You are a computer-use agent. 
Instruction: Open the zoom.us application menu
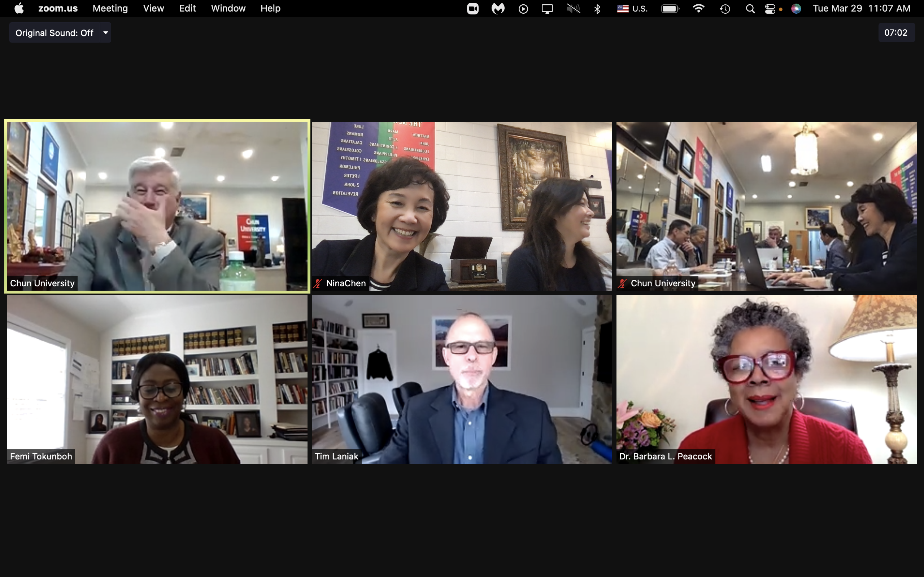58,8
